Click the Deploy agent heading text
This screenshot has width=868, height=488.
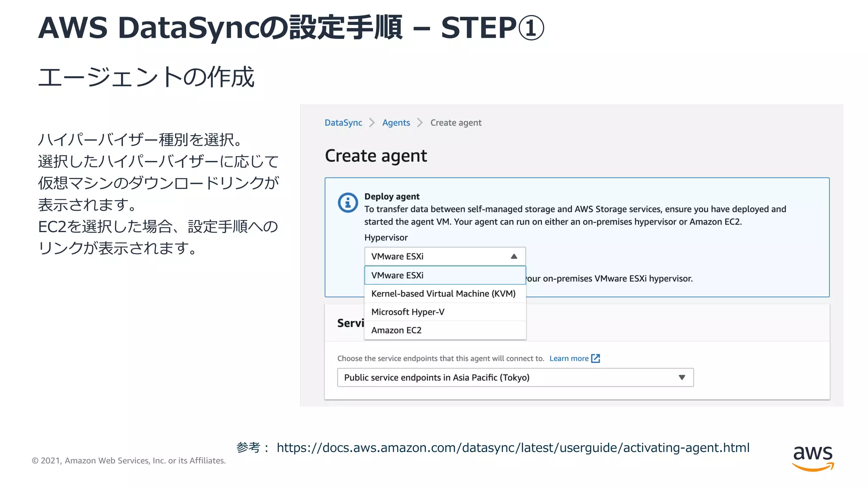point(392,197)
